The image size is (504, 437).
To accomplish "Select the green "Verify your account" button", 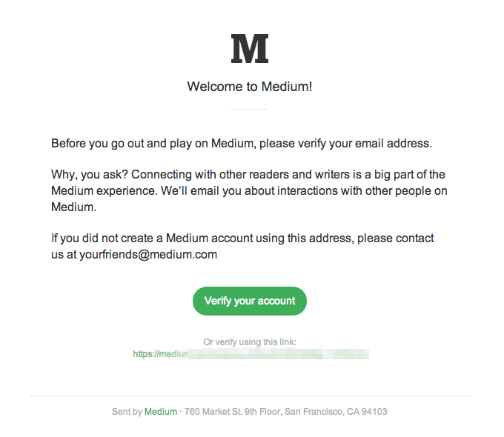I will pos(250,301).
